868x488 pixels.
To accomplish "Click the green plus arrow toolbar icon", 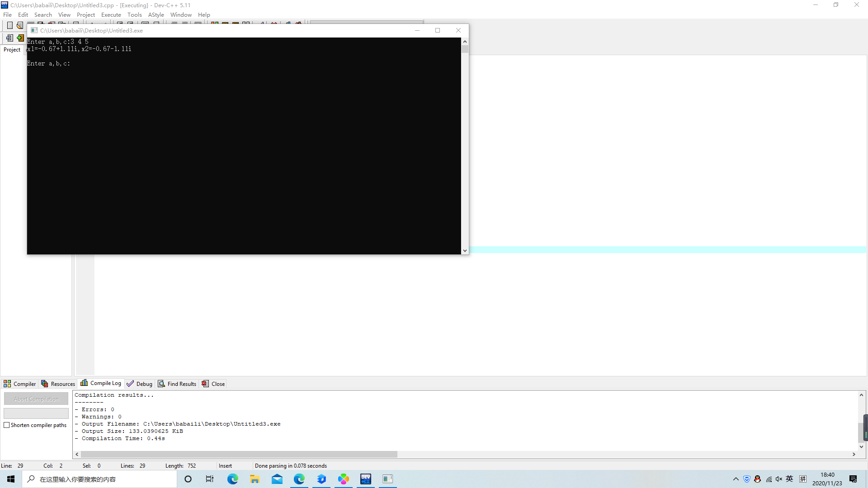I will coord(20,38).
